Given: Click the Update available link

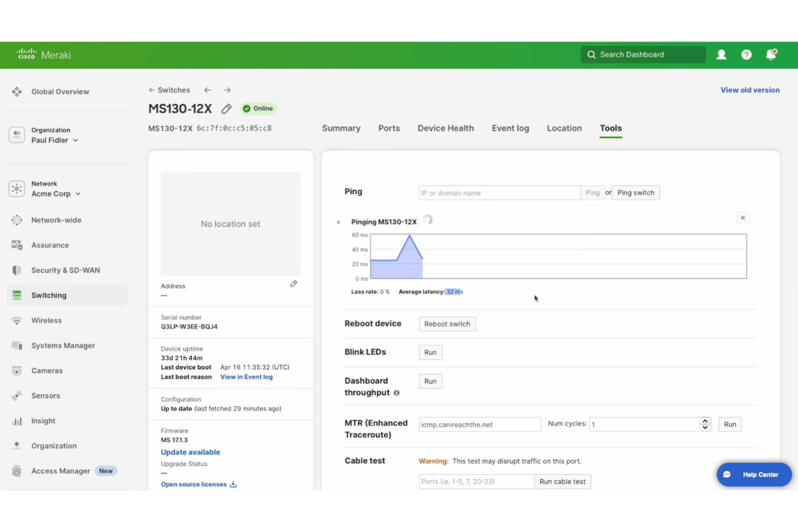Looking at the screenshot, I should tap(190, 452).
